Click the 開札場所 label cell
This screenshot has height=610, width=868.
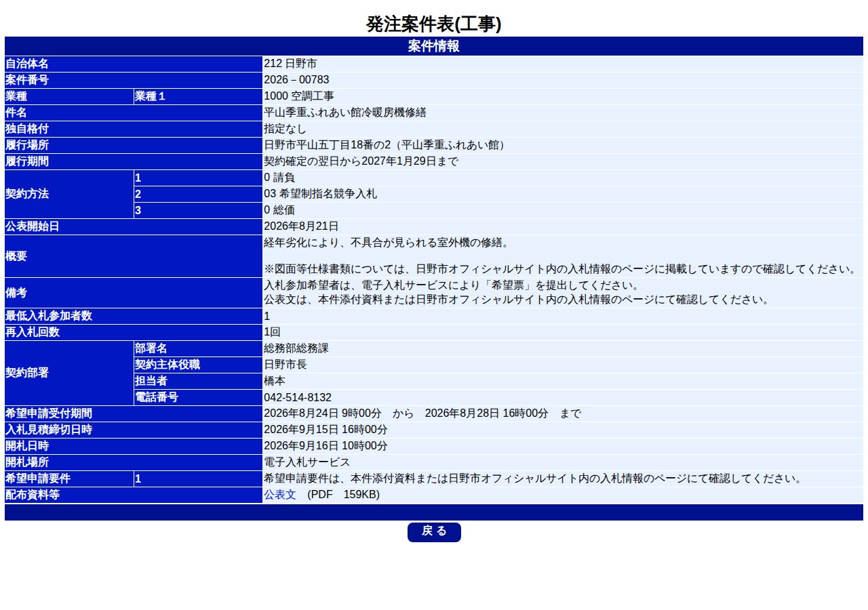(x=133, y=462)
